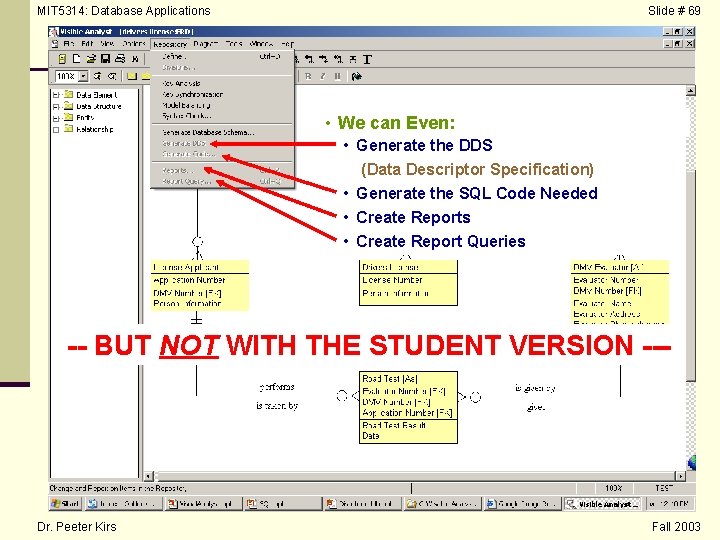Expand the Relationship tree node
This screenshot has height=540, width=720.
56,129
